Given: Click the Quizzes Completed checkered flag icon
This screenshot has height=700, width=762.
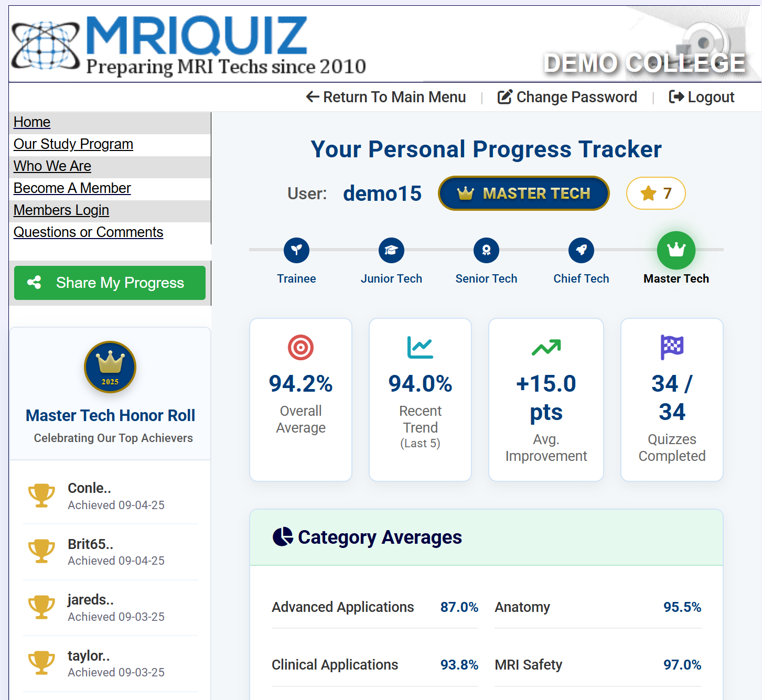Looking at the screenshot, I should [672, 347].
